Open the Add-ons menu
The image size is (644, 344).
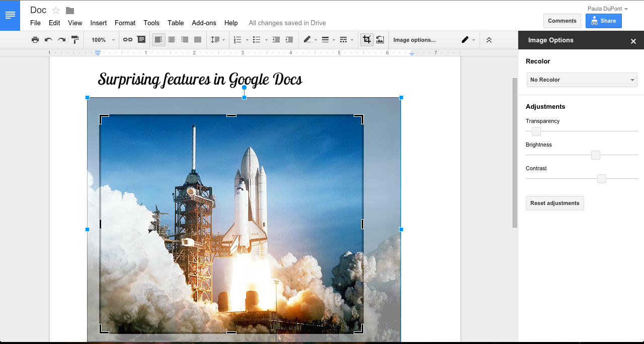pos(204,23)
